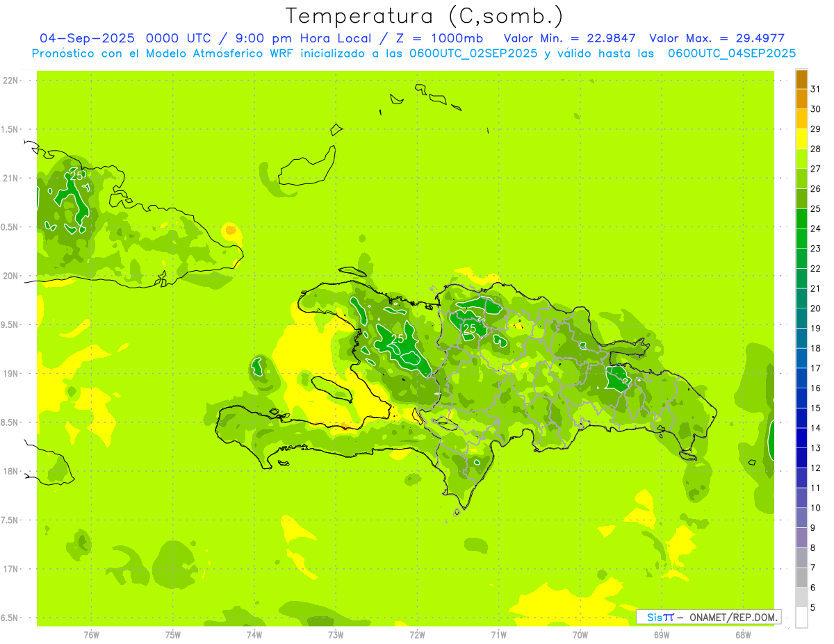Click the '21N' latitude label
Screen dimensions: 834x644
11,178
